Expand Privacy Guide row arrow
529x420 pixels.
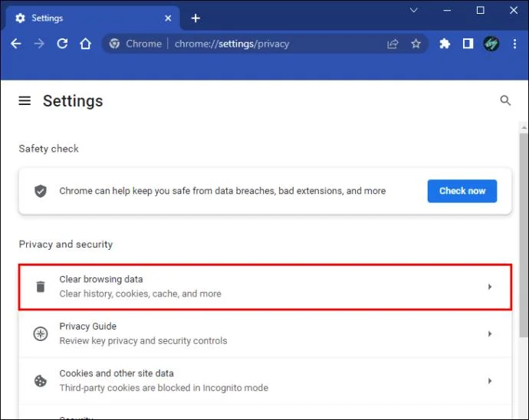click(490, 333)
